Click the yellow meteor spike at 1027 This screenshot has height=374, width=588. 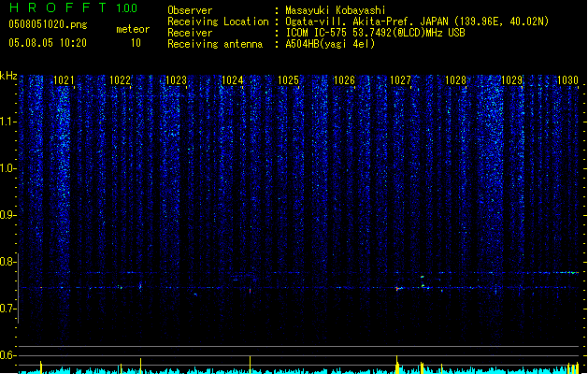397,365
